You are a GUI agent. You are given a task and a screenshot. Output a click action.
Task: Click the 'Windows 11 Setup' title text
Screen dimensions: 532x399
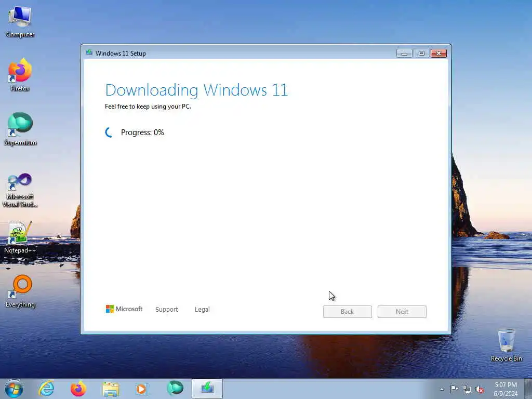[121, 54]
